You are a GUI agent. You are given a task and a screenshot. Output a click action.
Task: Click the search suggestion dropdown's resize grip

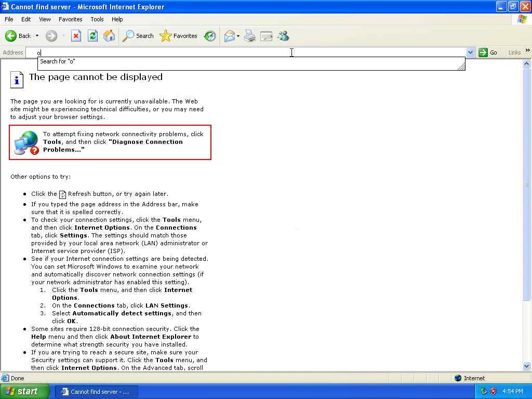(461, 66)
